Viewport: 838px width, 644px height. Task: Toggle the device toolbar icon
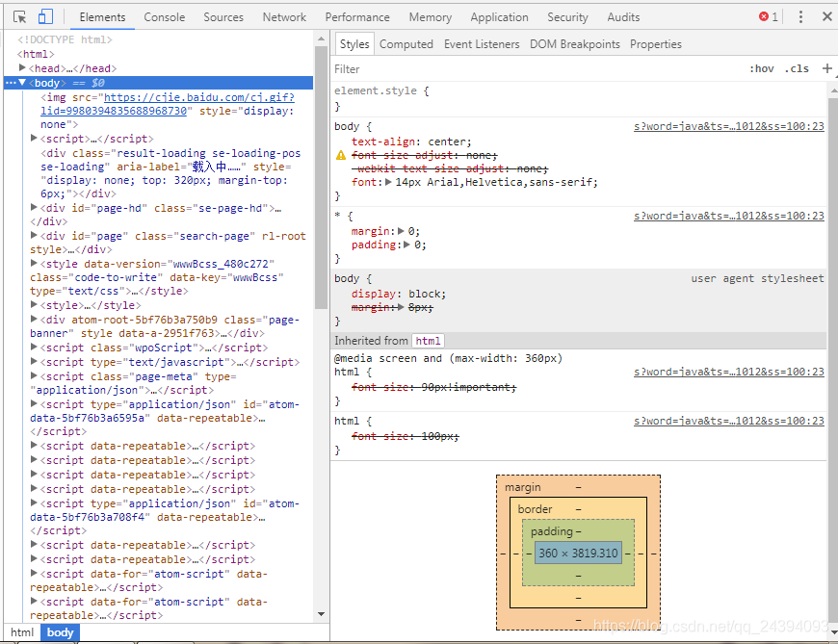[x=45, y=17]
